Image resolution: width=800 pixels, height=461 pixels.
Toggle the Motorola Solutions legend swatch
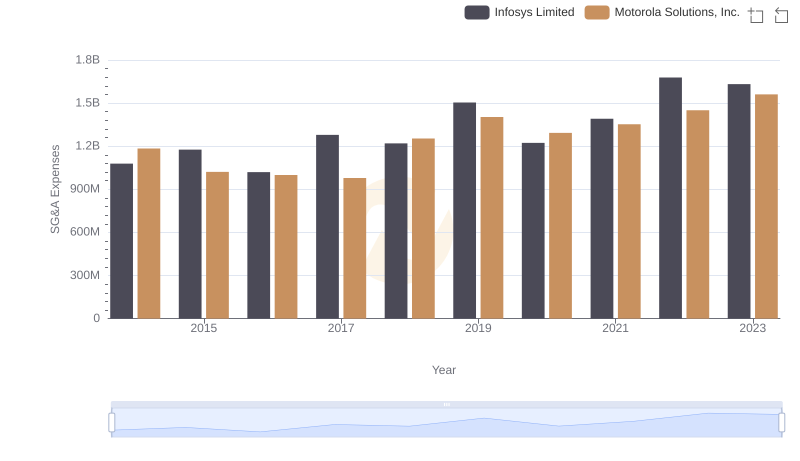(x=597, y=12)
